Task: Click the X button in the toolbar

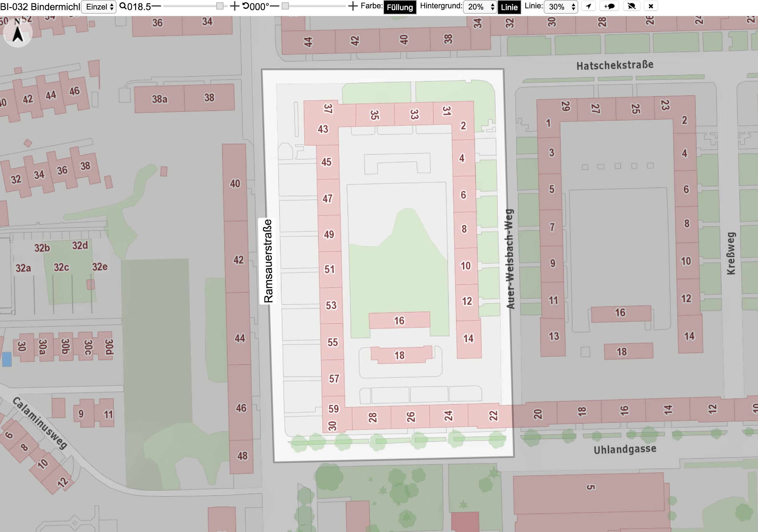Action: (651, 6)
